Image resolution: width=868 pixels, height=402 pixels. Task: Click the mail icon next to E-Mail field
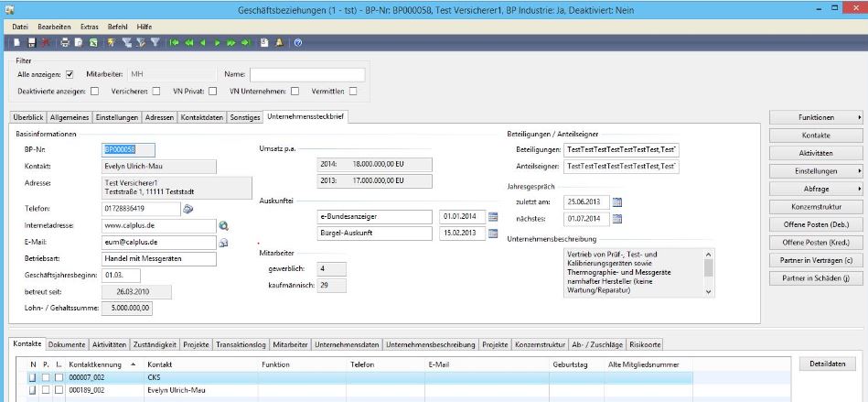coord(224,243)
